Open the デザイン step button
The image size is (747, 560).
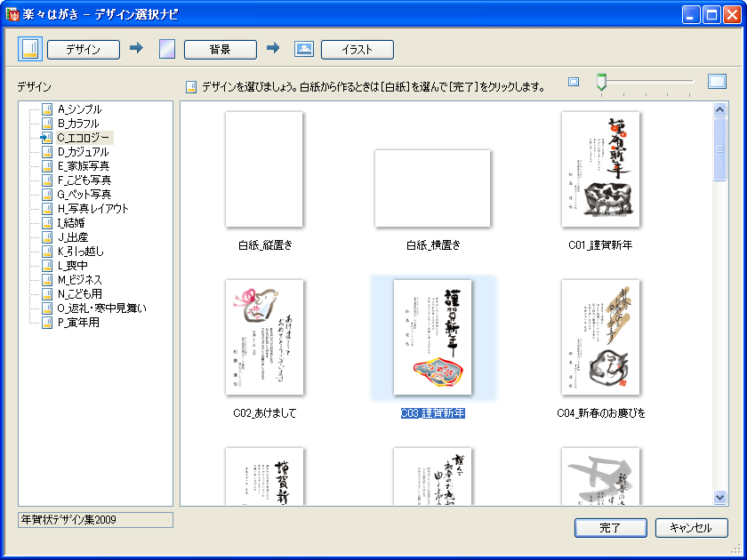[x=84, y=50]
